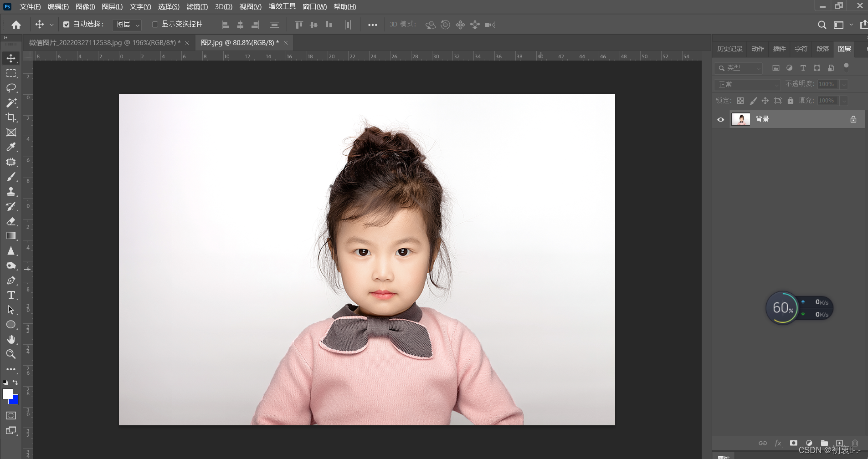Switch to the 历史记录 panel tab

[729, 49]
